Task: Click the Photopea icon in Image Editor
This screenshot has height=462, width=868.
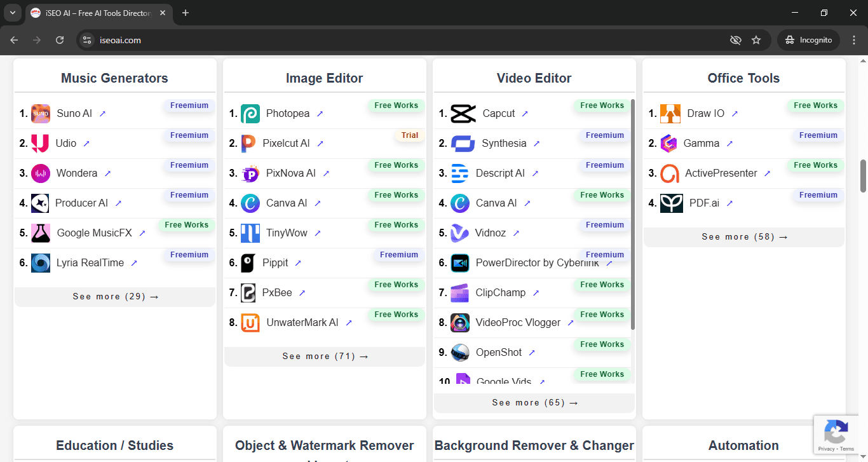Action: 250,113
